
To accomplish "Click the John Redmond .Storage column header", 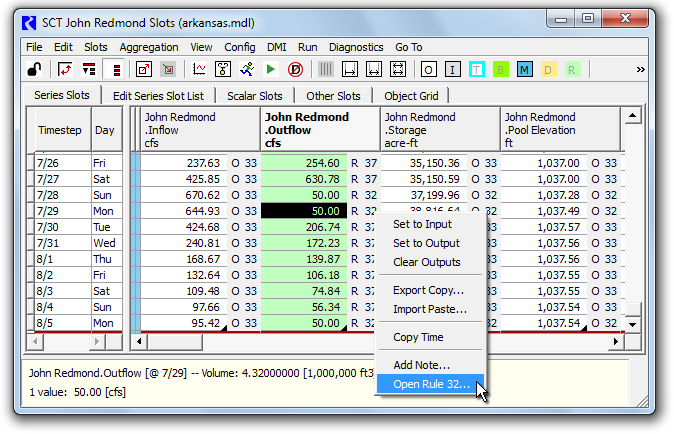I will click(440, 129).
